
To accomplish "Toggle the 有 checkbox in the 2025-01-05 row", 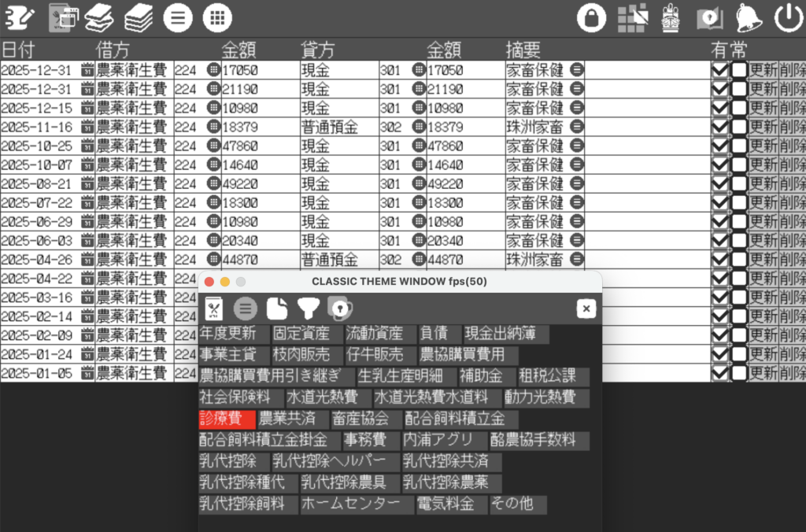I will coord(719,372).
